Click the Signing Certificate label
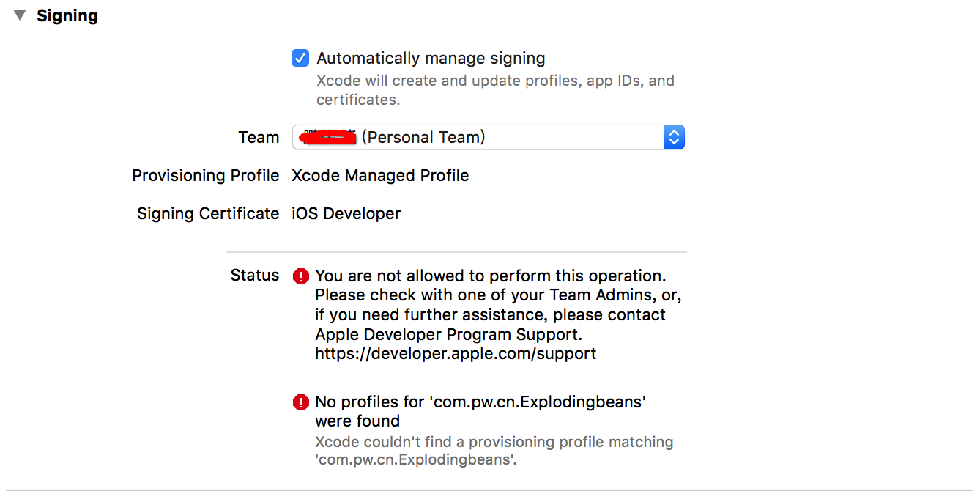Screen dimensions: 980x491 [x=208, y=214]
